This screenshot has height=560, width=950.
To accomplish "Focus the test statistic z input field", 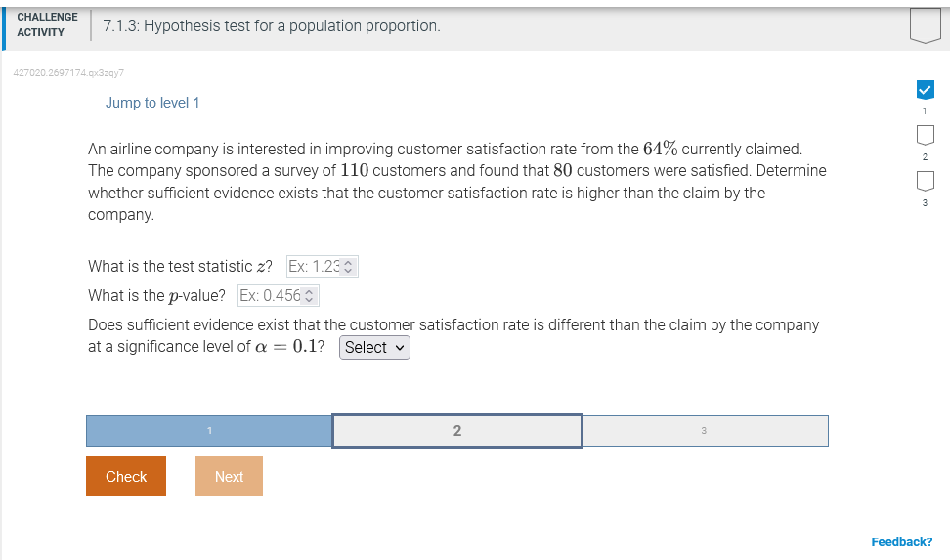I will coord(322,266).
